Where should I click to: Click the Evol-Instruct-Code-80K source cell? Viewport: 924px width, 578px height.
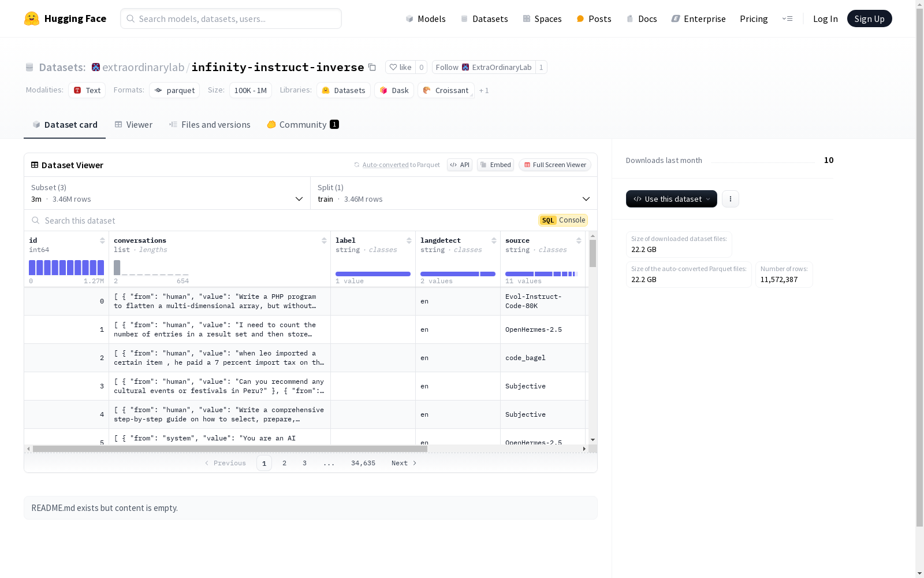(543, 301)
